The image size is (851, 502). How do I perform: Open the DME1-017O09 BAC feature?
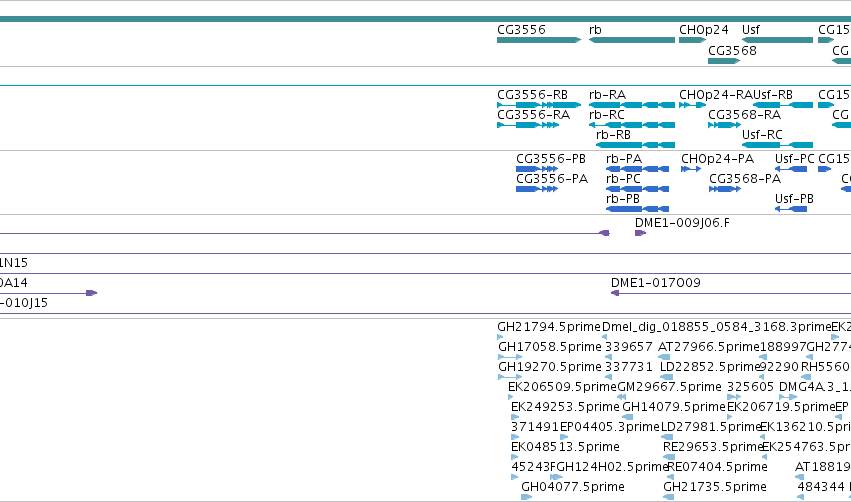731,293
